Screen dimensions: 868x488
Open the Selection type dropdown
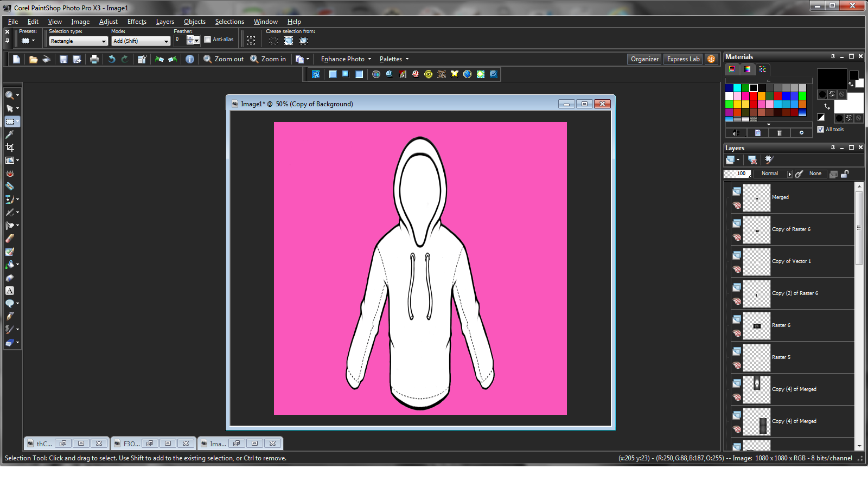(x=78, y=41)
